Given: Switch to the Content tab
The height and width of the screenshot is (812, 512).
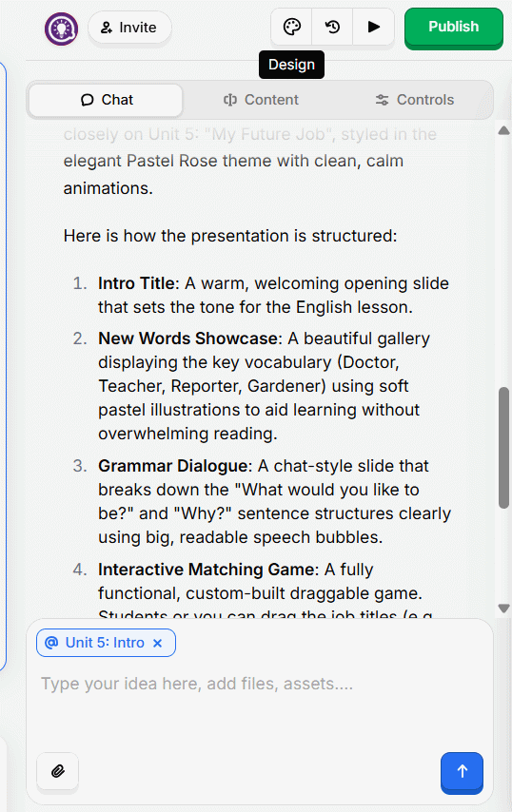Looking at the screenshot, I should [x=261, y=100].
